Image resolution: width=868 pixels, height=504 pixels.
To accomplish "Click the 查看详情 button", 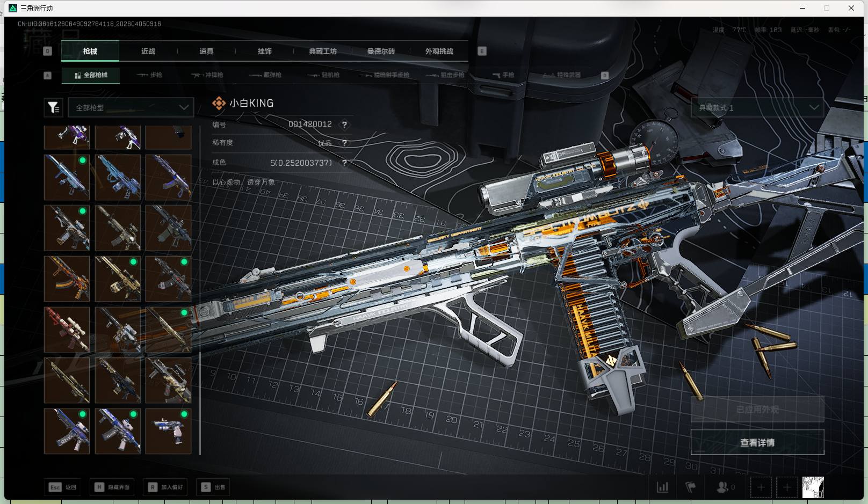I will click(x=757, y=442).
